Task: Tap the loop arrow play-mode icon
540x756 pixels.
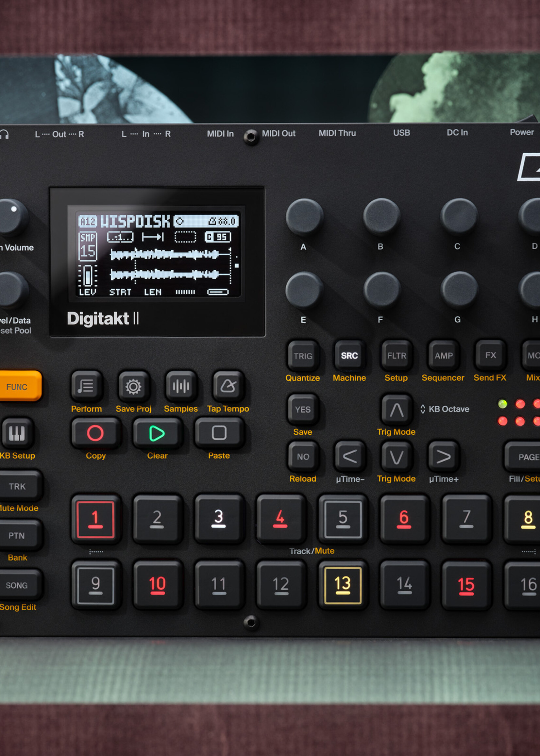Action: point(153,237)
